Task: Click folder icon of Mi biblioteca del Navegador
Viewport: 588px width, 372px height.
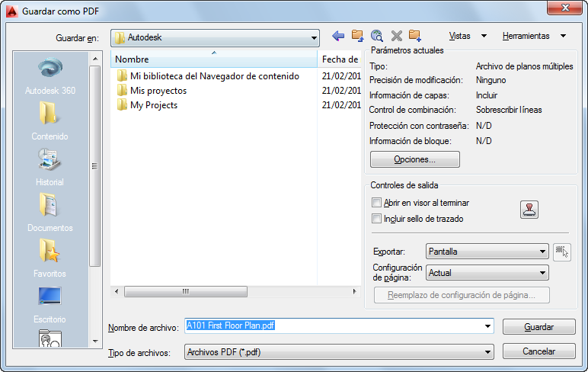Action: tap(122, 75)
